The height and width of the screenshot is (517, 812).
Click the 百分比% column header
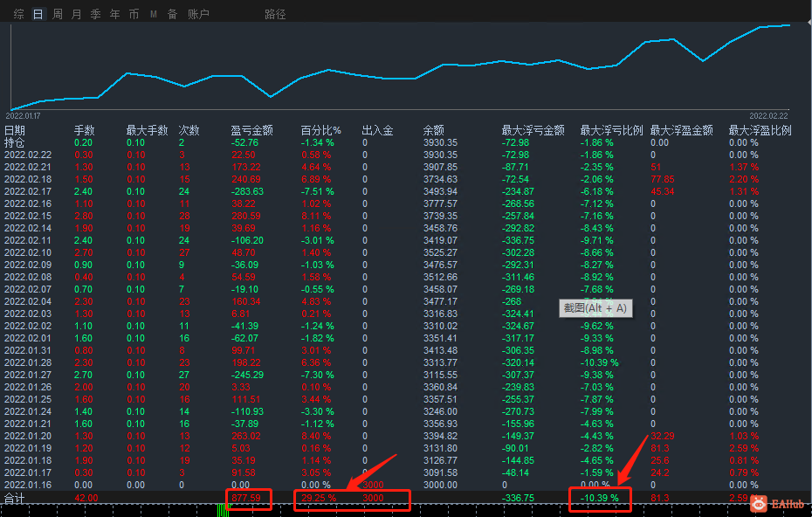(x=321, y=130)
